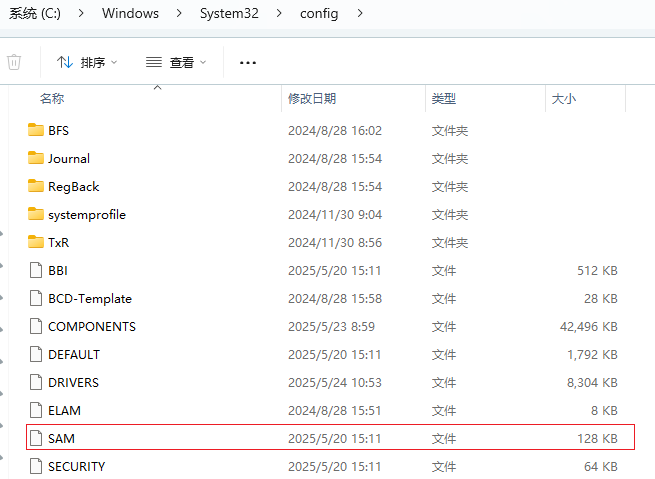Click the RegBack folder name
The height and width of the screenshot is (479, 655).
pyautogui.click(x=74, y=187)
